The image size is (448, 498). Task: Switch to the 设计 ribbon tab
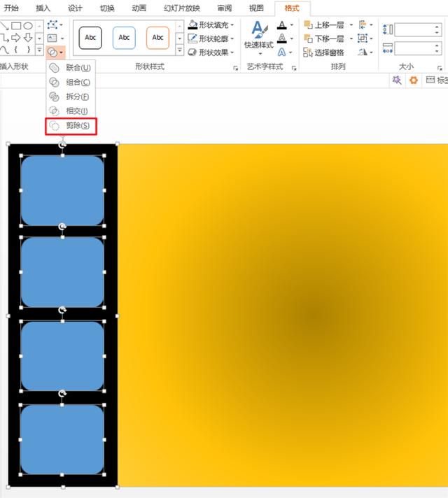75,8
